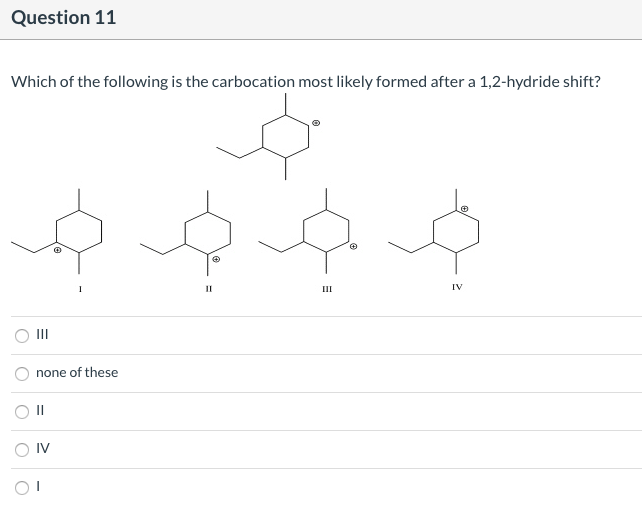Viewport: 642px width, 520px height.
Task: Select the 'none of these' radio button
Action: pyautogui.click(x=21, y=373)
